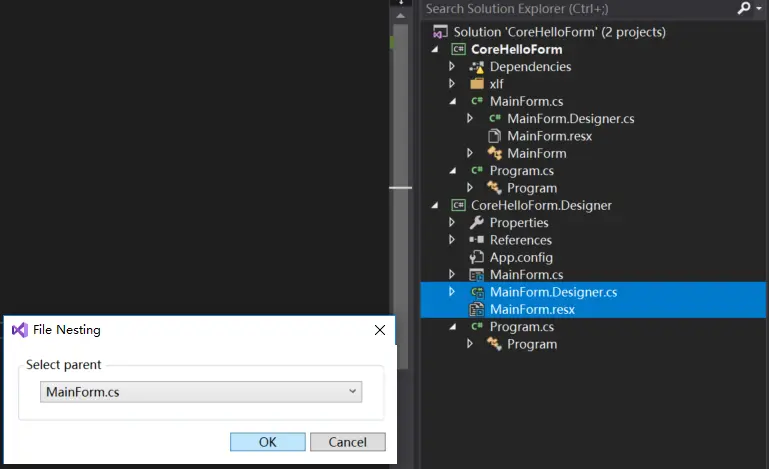Click the solution icon next to CoreHelloForm solution
Screen dimensions: 769x469
pos(439,32)
